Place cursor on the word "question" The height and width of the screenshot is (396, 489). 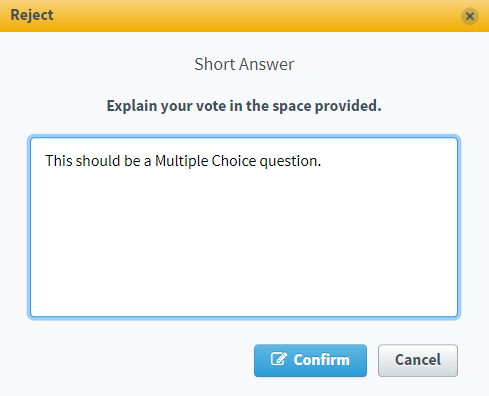[x=288, y=162]
